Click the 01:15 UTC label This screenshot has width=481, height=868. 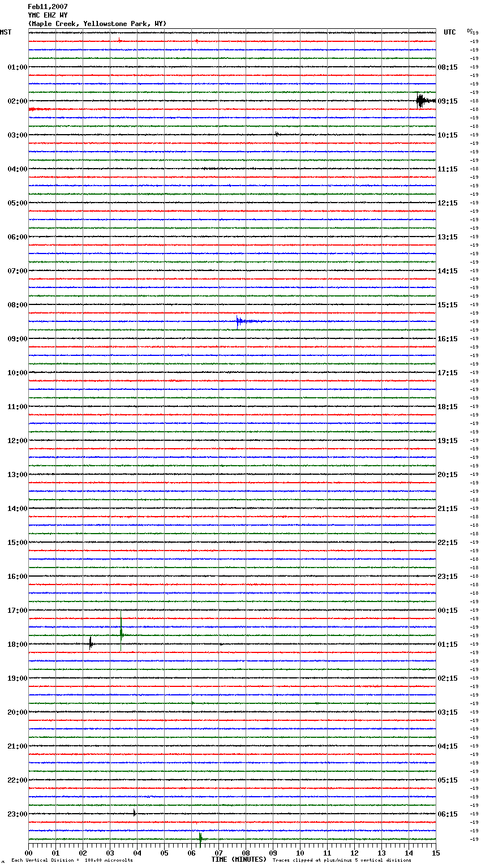[448, 644]
